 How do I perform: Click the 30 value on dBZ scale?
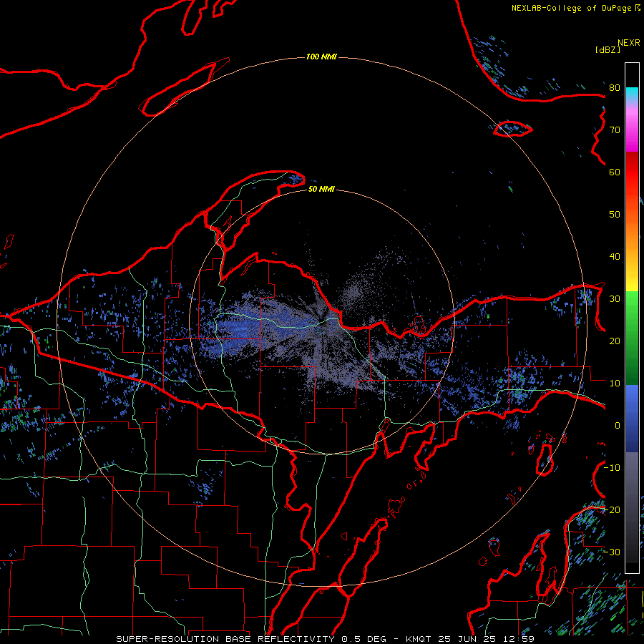point(615,299)
